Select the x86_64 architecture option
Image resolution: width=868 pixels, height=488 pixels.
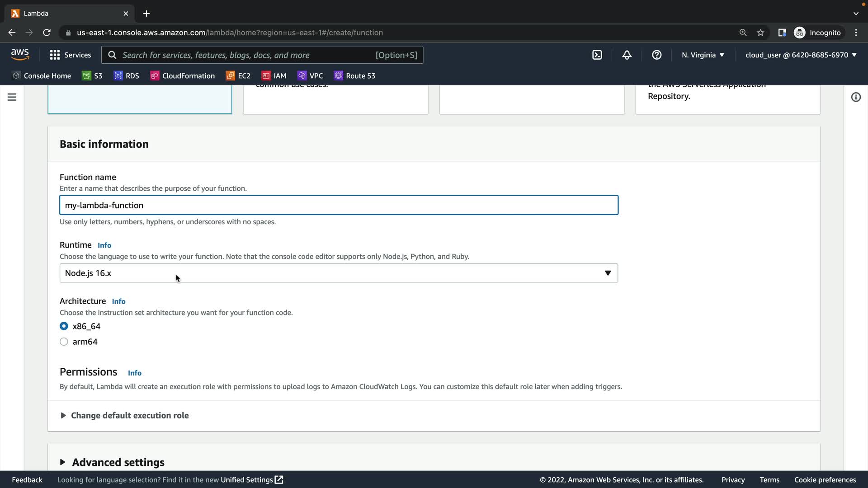[x=64, y=326]
